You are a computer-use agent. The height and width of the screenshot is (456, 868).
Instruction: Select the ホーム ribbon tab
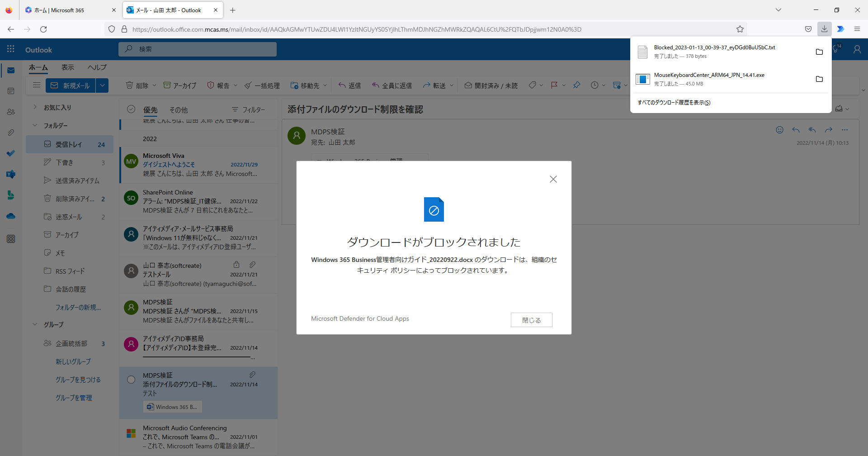(38, 67)
